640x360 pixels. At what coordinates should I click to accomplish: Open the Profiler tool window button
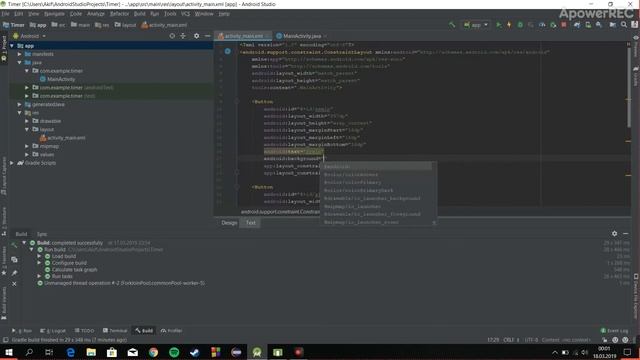click(171, 331)
